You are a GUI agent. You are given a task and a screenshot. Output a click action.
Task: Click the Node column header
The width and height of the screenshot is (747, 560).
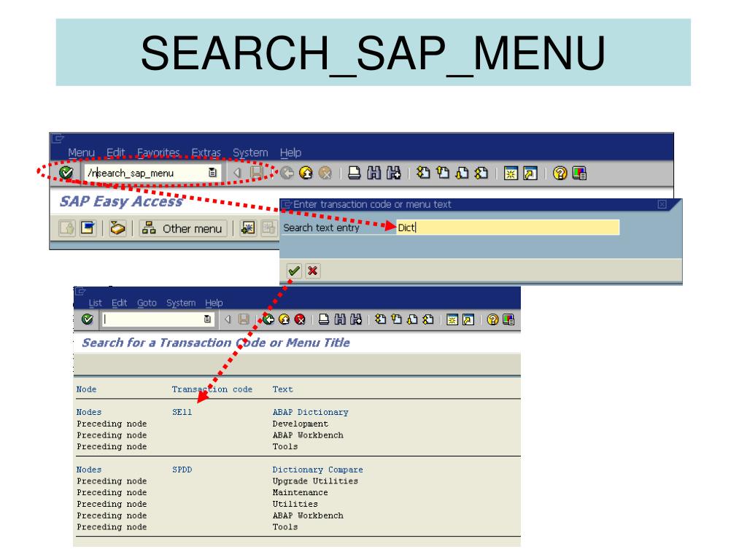coord(86,389)
